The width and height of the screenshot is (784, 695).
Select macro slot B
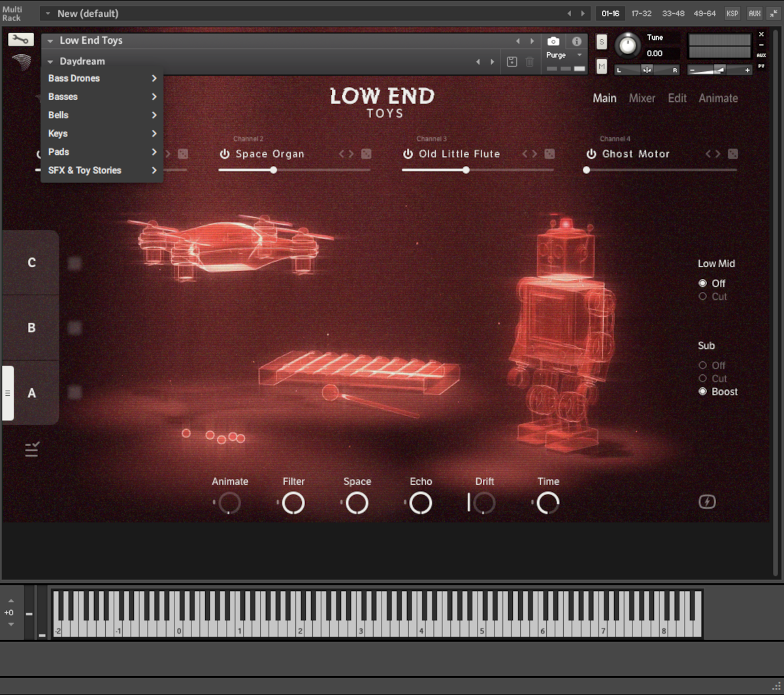(x=31, y=328)
